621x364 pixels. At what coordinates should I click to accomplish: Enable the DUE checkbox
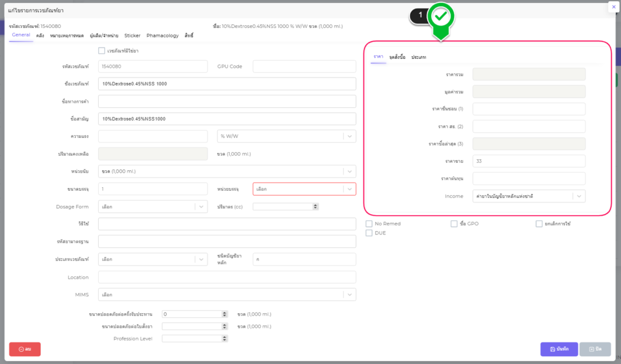pyautogui.click(x=369, y=233)
